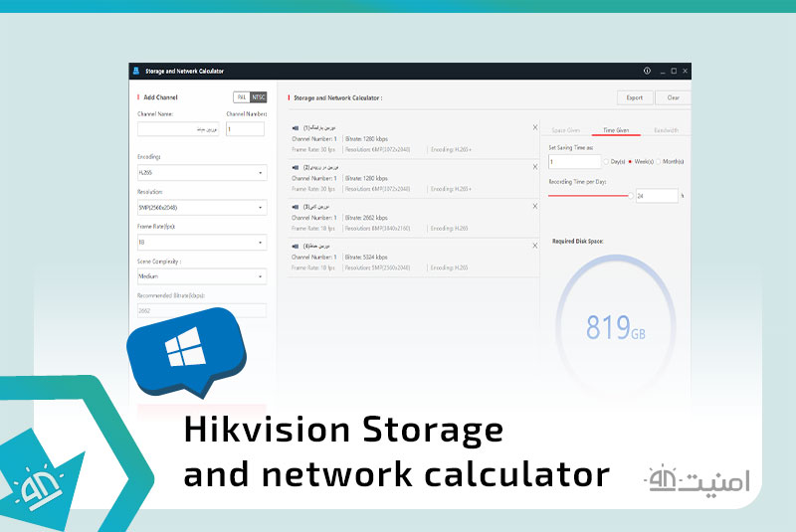Click the Clear button

(674, 97)
